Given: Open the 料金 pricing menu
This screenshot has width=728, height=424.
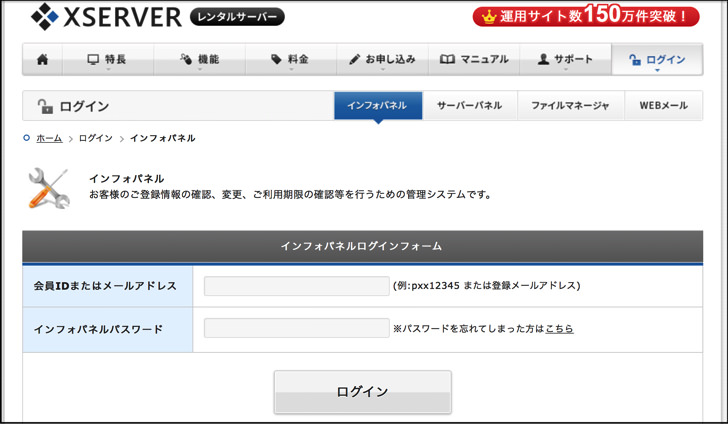Looking at the screenshot, I should [291, 59].
